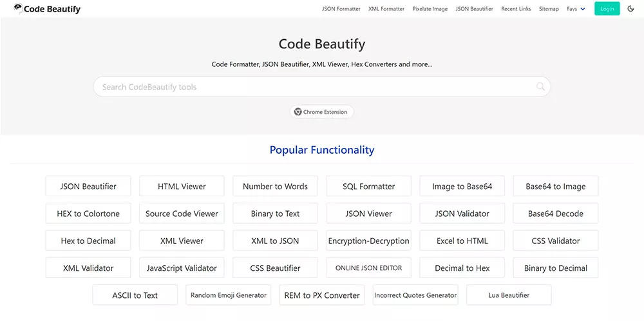Open the Number to Words tool
The height and width of the screenshot is (321, 644).
coord(275,186)
